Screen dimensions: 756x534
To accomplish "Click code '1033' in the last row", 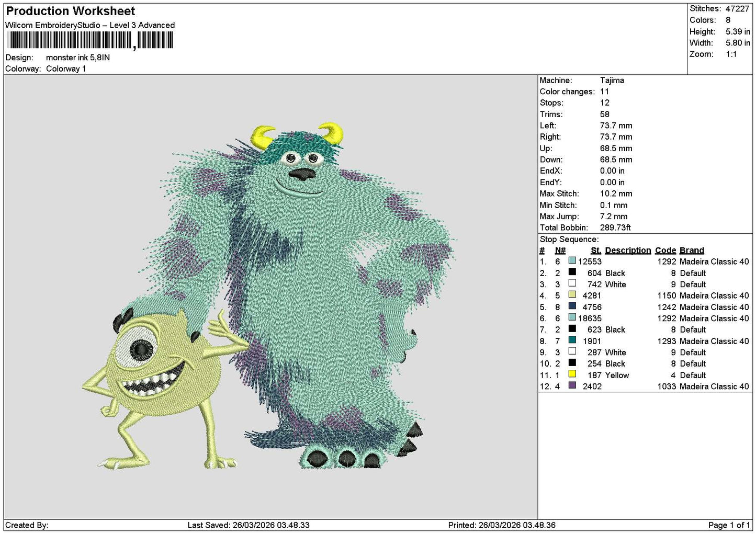I will pos(667,387).
